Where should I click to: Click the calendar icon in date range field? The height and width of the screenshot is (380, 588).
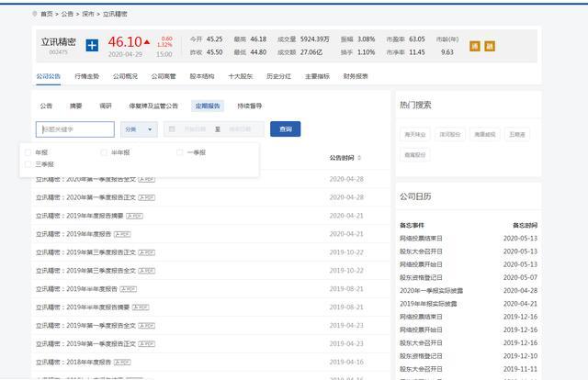[172, 129]
